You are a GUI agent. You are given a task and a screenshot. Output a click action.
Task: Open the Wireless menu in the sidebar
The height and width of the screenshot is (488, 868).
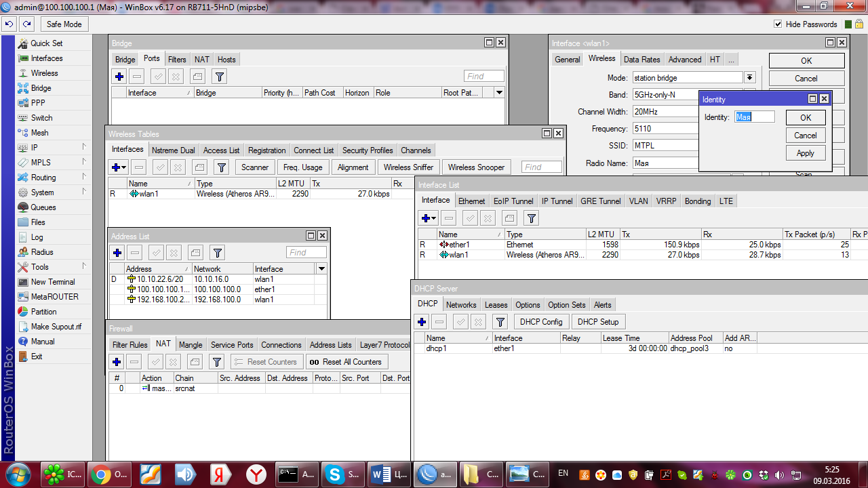click(44, 73)
